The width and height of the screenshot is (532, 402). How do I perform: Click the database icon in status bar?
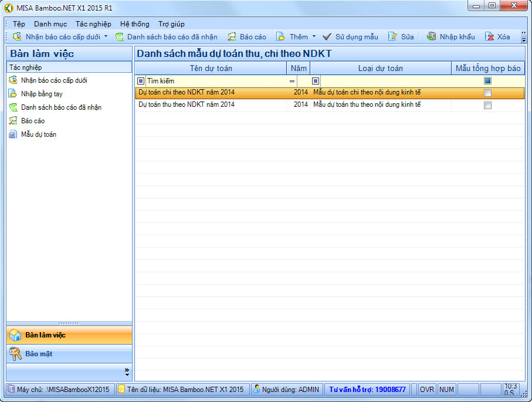[121, 389]
